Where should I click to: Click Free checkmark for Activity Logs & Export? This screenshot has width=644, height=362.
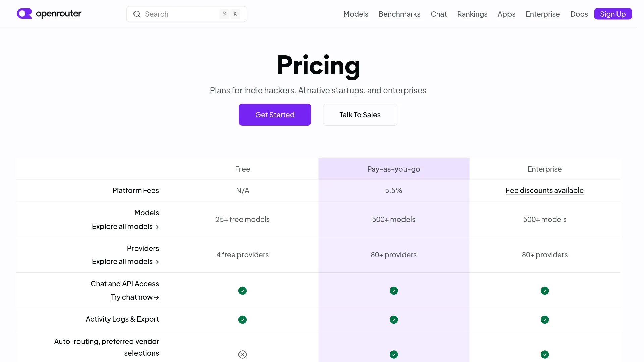(243, 320)
